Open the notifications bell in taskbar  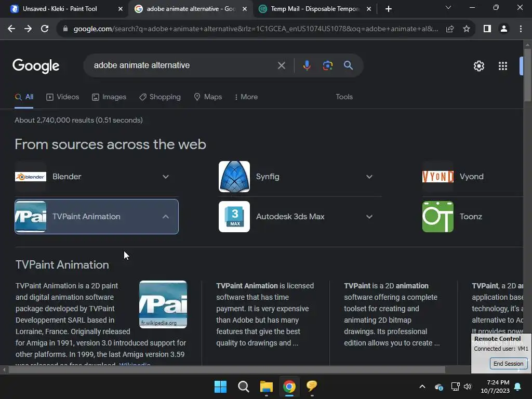point(518,387)
